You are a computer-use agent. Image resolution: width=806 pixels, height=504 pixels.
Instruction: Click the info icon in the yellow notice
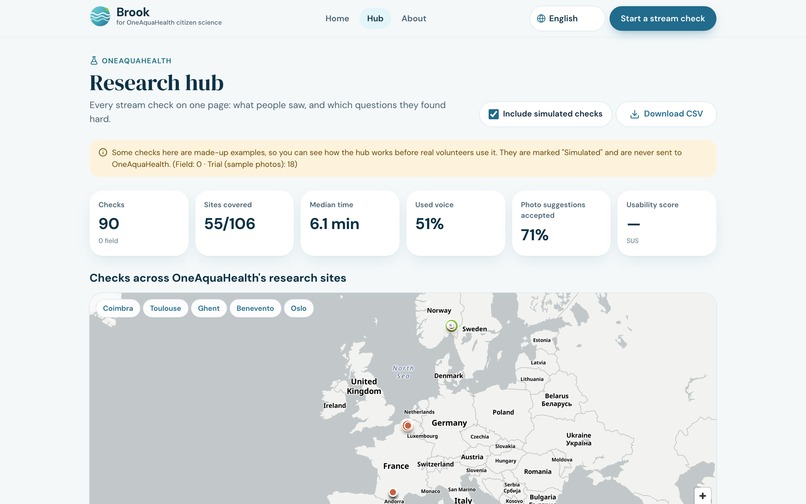click(103, 152)
